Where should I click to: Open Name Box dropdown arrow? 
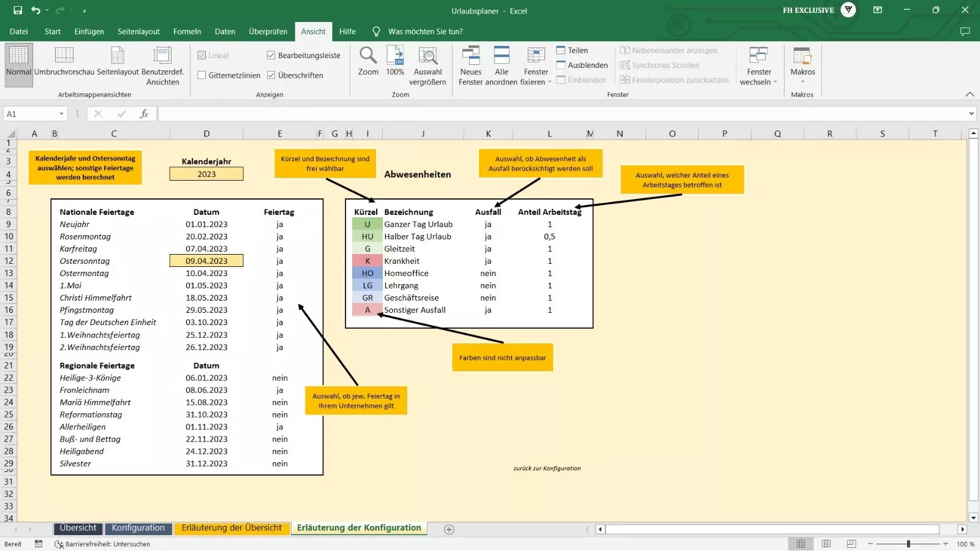click(x=61, y=114)
